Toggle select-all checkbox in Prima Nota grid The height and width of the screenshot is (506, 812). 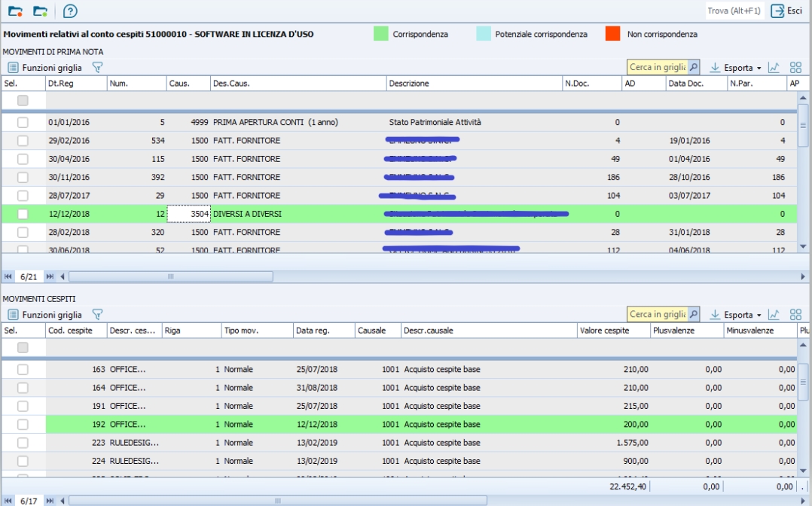[x=23, y=100]
